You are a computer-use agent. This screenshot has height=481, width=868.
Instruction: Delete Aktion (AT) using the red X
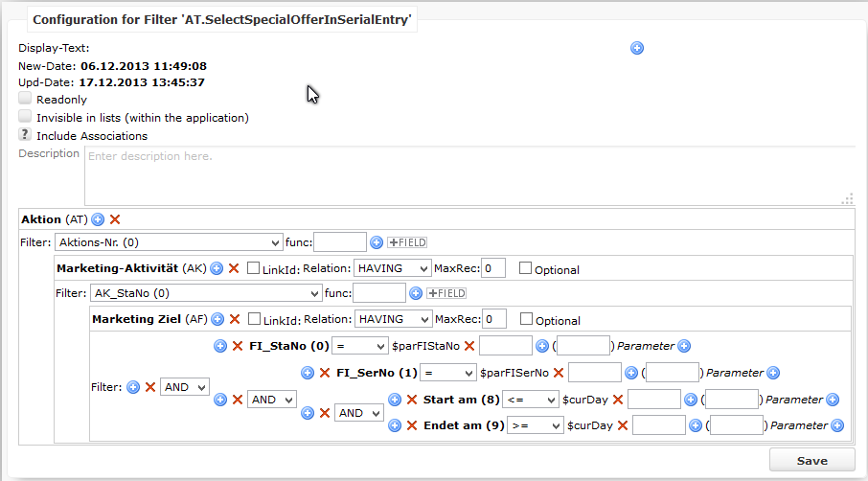[115, 219]
